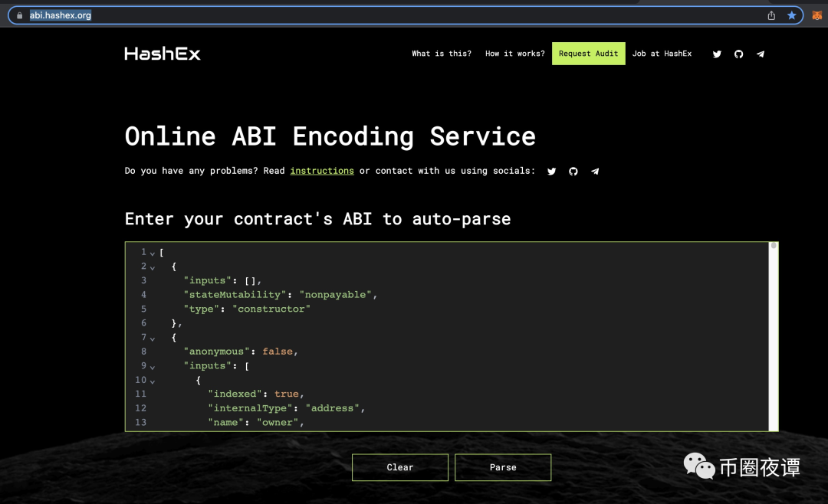
Task: Click the 'false' value on line 8
Action: (278, 352)
